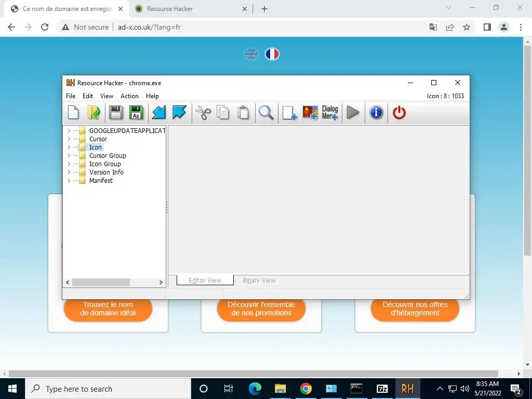Open Microsoft Edge from taskbar
532x399 pixels.
coord(255,389)
